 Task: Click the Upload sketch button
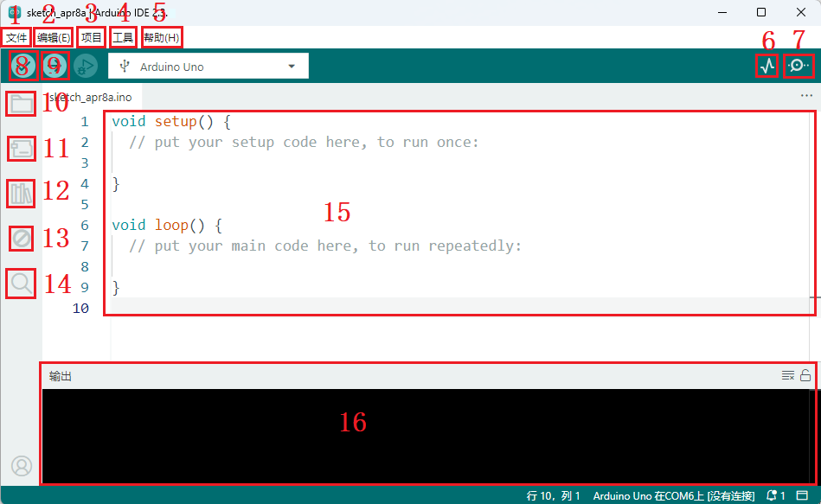click(x=55, y=67)
